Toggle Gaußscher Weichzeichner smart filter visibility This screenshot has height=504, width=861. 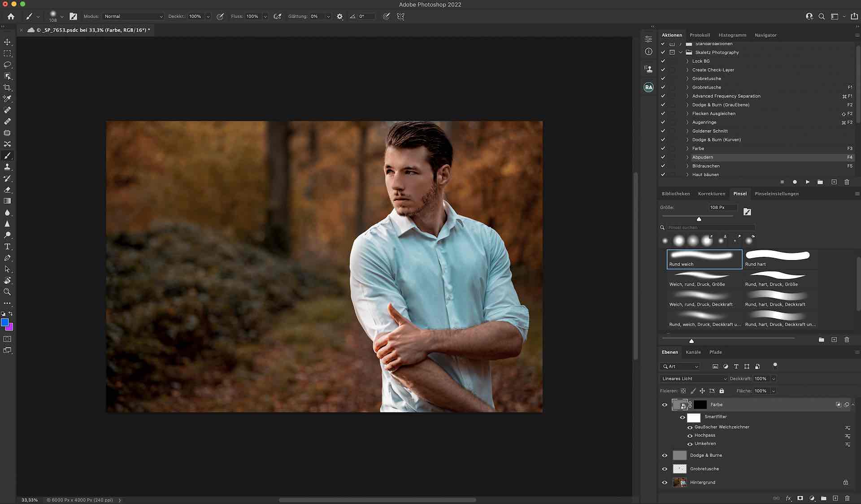690,427
